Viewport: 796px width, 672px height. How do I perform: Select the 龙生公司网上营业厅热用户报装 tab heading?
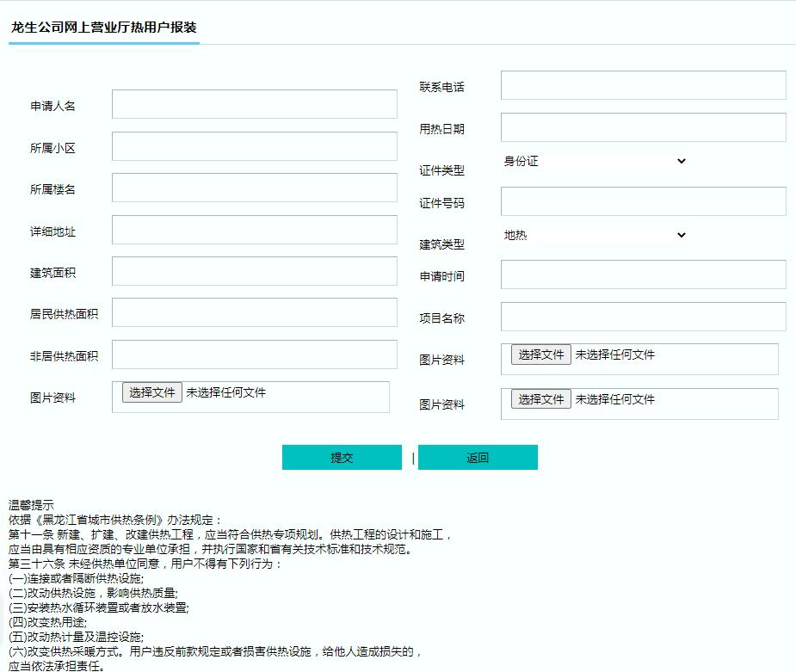point(104,28)
